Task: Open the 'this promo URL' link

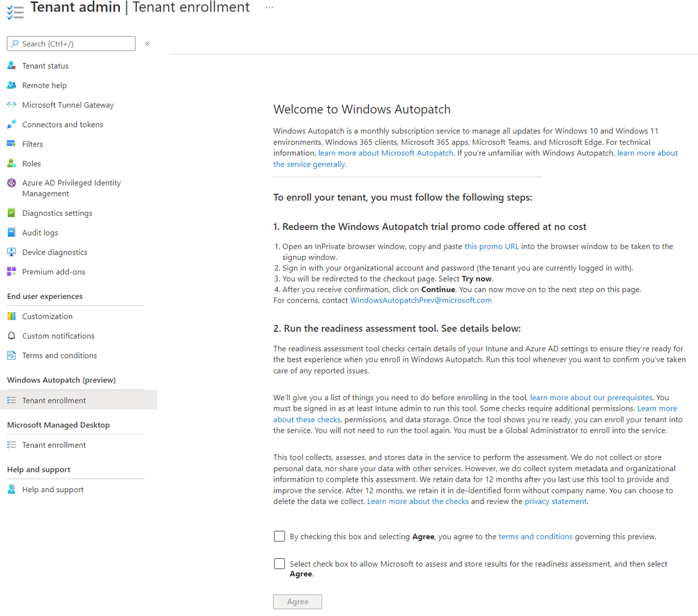Action: (492, 247)
